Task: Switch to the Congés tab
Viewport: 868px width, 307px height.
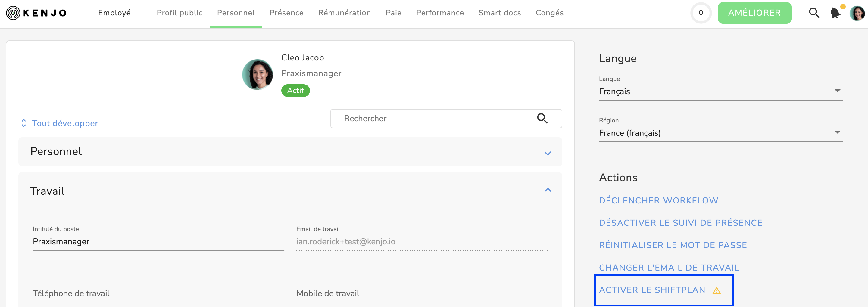Action: point(550,13)
